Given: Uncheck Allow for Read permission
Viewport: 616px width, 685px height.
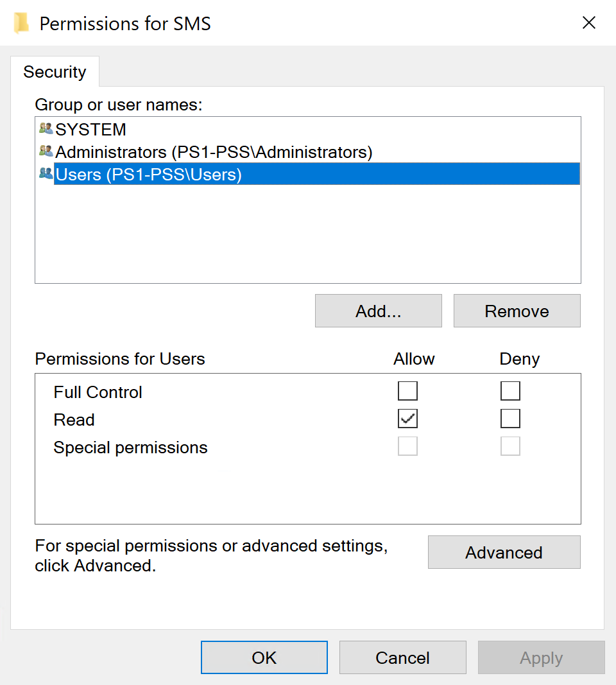Looking at the screenshot, I should pos(407,418).
